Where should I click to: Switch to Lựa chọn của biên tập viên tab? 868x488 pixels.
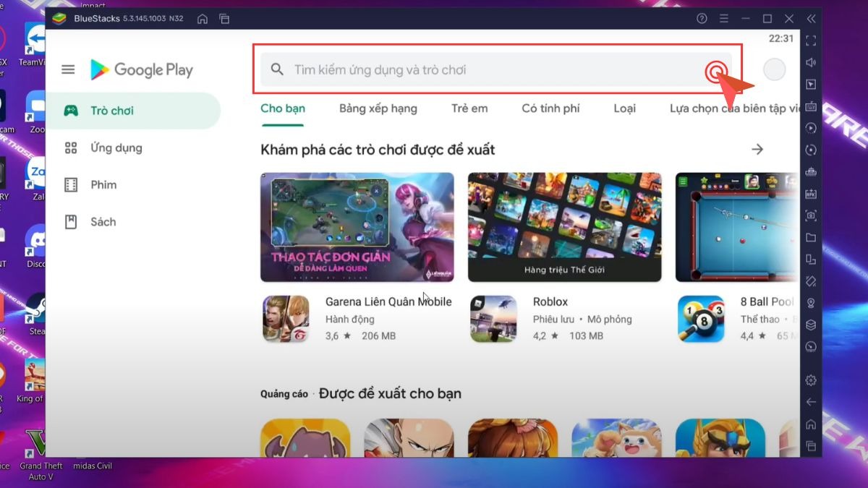click(733, 108)
